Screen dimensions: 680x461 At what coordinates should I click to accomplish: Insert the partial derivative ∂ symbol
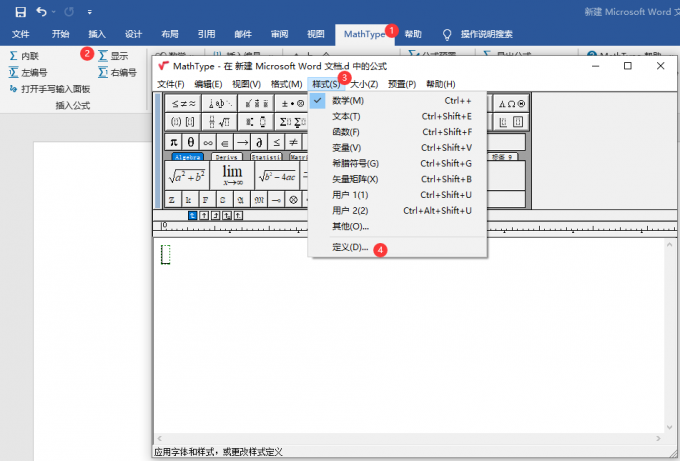click(259, 142)
